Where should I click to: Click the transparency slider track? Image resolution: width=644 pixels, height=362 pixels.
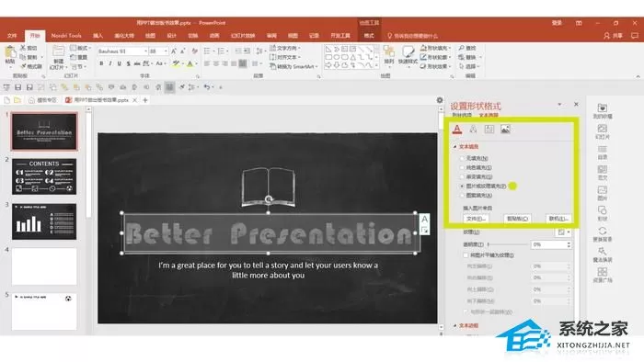508,244
